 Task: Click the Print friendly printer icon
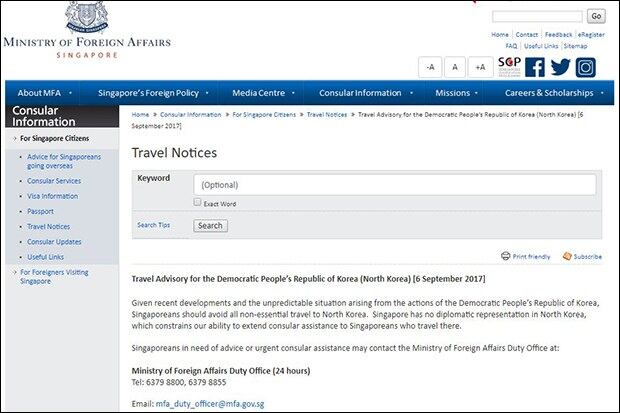(506, 256)
